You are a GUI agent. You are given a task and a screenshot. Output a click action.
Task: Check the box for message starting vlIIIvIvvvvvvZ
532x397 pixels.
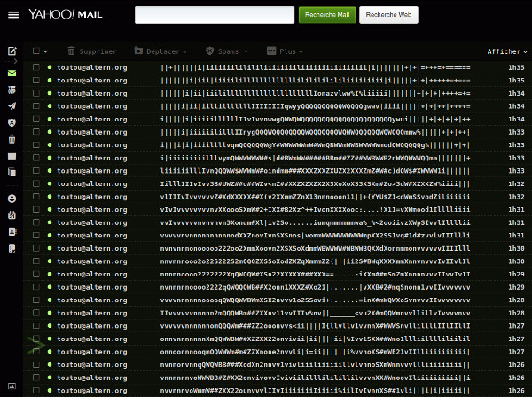[36, 197]
